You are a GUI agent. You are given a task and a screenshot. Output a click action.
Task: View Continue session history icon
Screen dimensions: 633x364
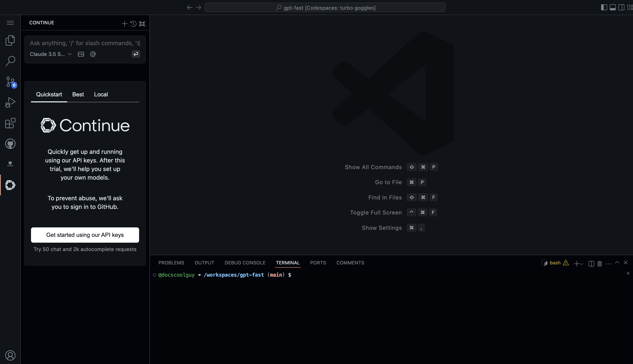(133, 24)
